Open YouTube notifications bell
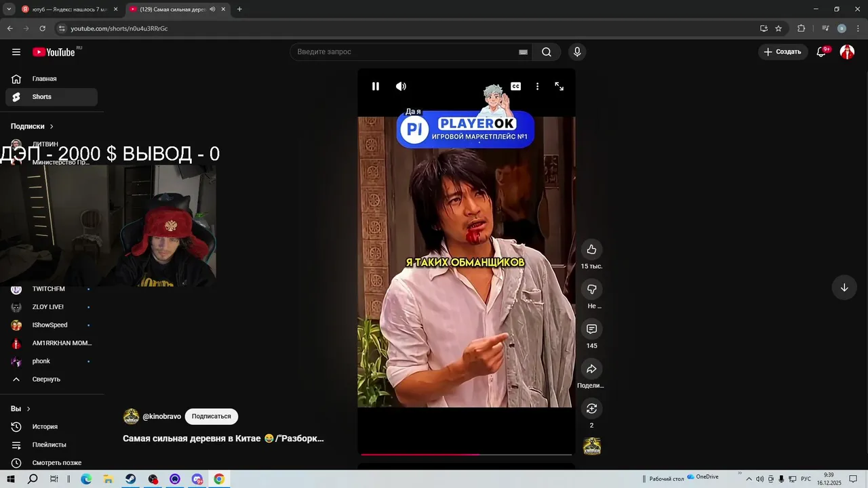 coord(821,52)
